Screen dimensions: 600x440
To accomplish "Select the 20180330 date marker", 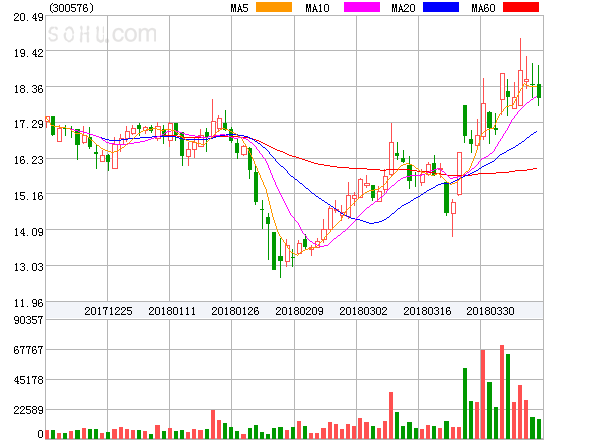I will pyautogui.click(x=490, y=311).
